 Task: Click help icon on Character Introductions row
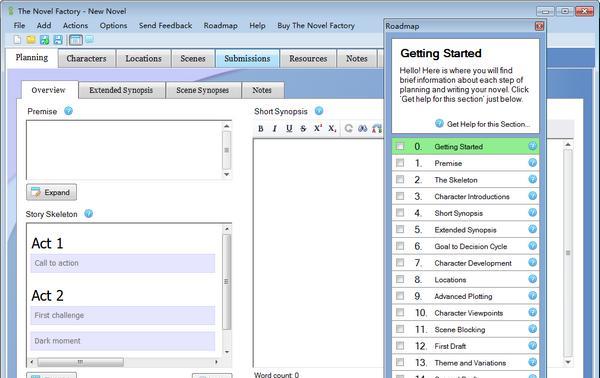[x=532, y=196]
